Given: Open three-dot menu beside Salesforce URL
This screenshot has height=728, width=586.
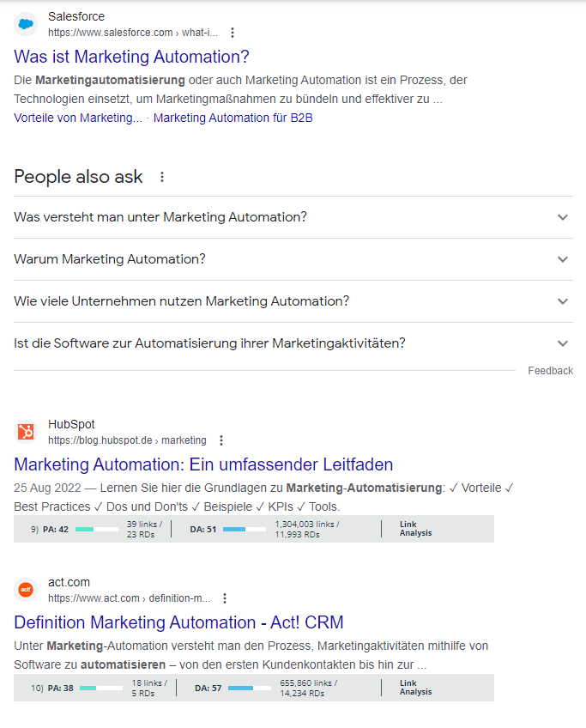Looking at the screenshot, I should pos(232,33).
